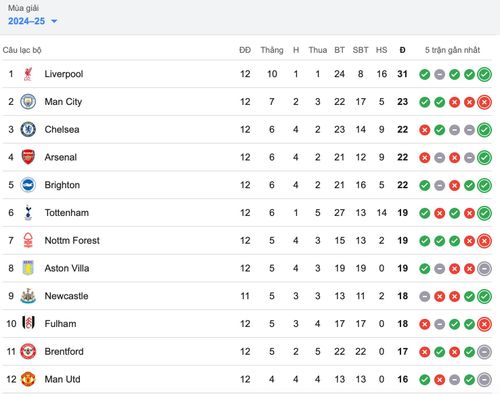Viewport: 500px width, 394px height.
Task: Click the Newcastle club crest
Action: click(x=28, y=296)
